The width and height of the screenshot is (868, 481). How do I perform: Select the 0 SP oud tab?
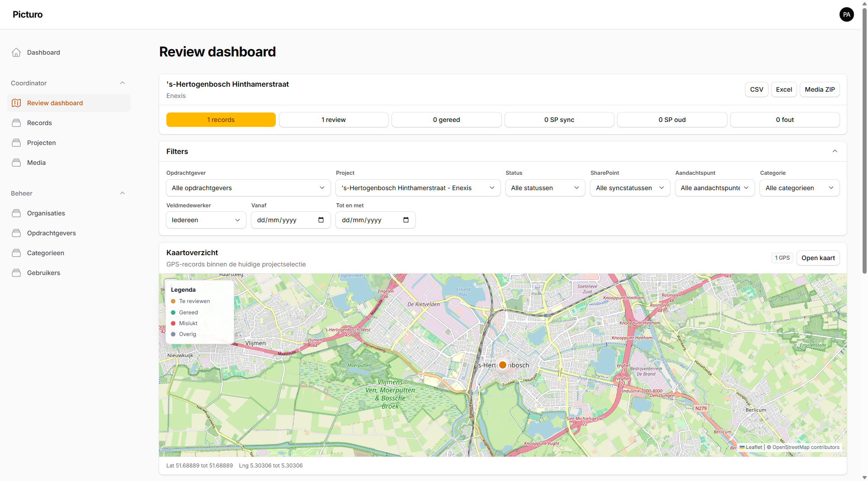point(672,120)
